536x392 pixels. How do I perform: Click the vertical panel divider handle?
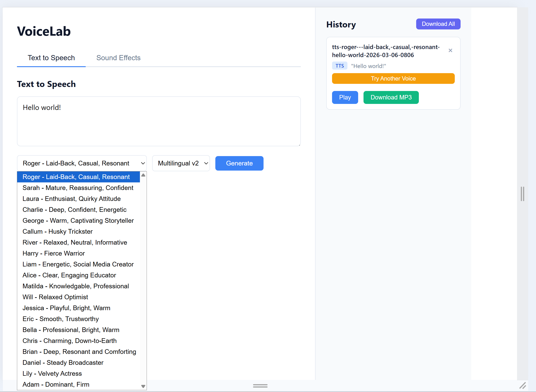tap(522, 194)
